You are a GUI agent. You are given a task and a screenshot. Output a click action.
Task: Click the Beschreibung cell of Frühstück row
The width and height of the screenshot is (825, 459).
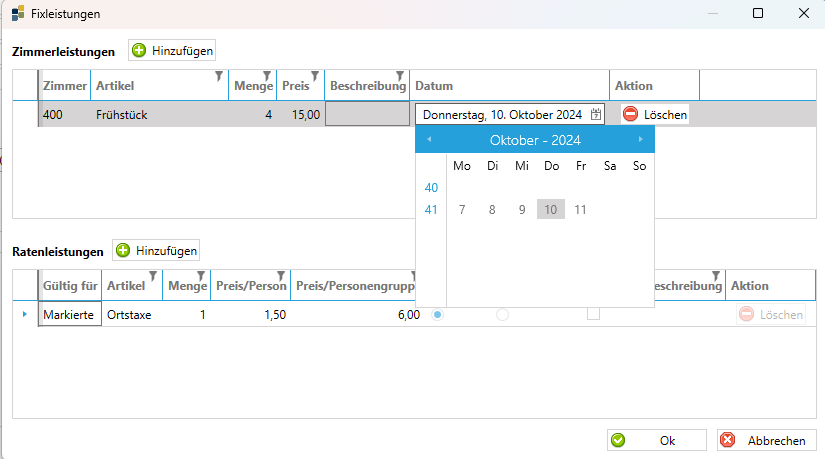click(367, 114)
